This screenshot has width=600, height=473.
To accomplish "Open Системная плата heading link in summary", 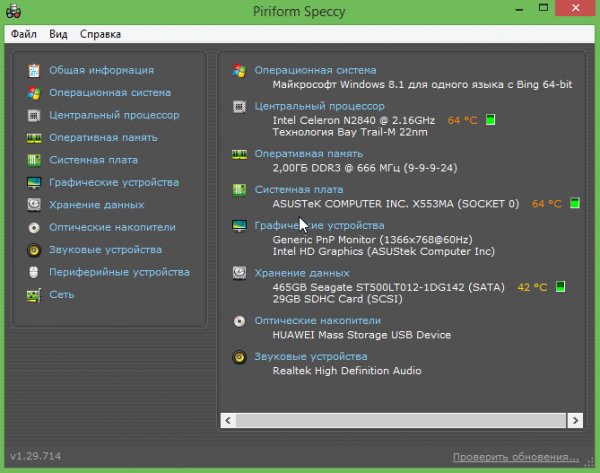I will pos(299,189).
